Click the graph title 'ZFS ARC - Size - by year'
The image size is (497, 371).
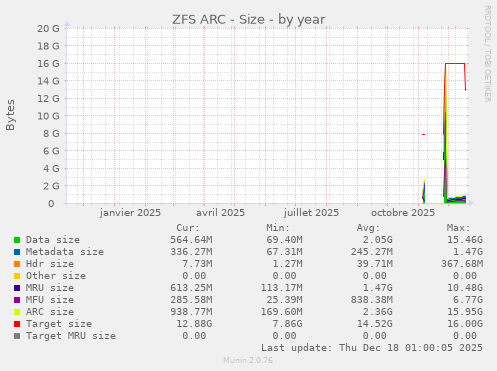[248, 19]
